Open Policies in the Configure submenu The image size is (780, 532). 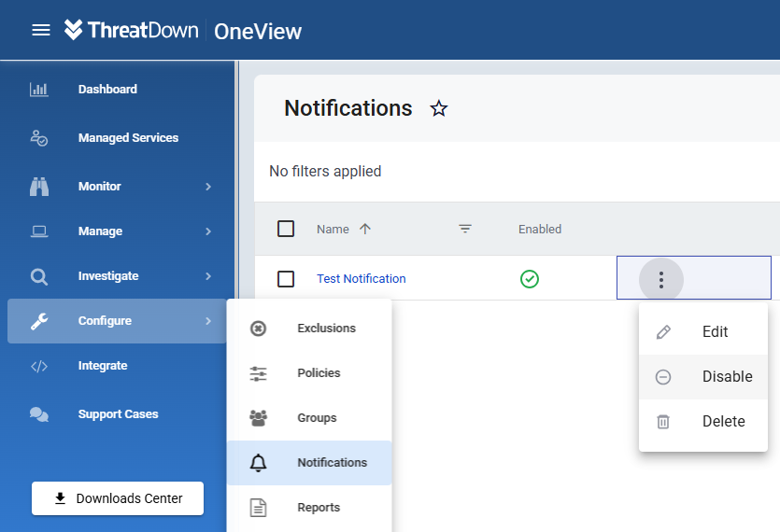coord(309,373)
